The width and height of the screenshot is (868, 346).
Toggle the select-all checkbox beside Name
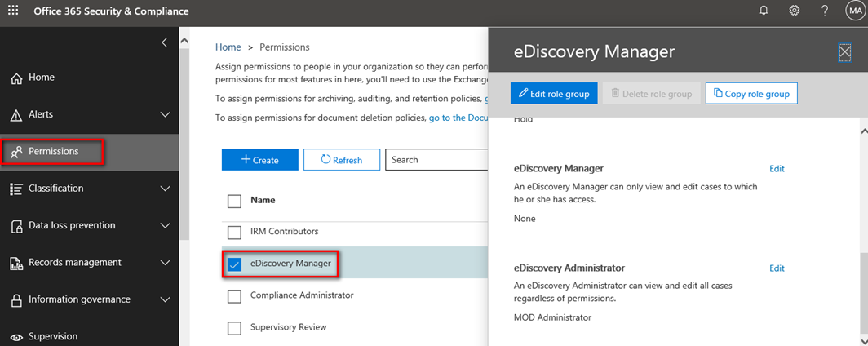[235, 201]
